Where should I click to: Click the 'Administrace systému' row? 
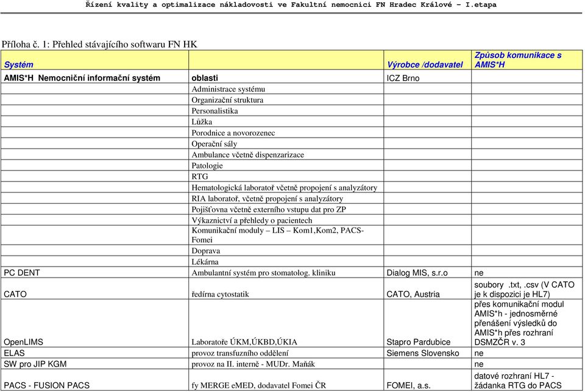[286, 89]
